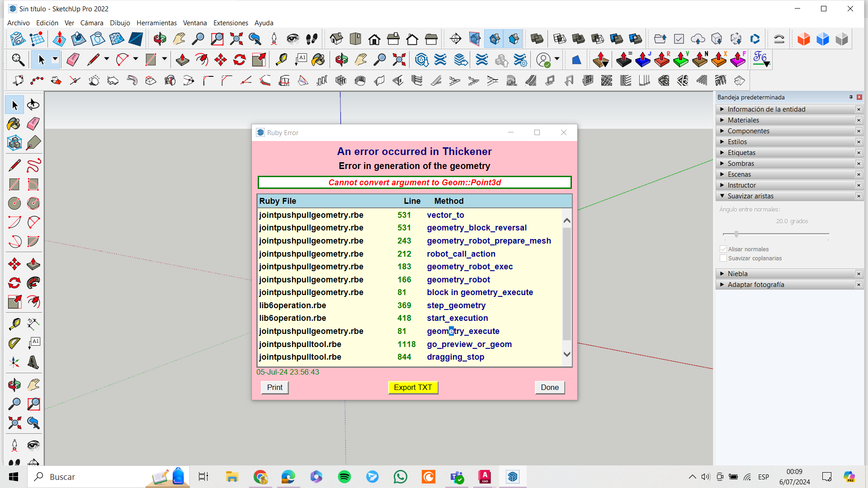This screenshot has height=488, width=868.
Task: Select the Rotate tool in left toolbar
Action: (14, 283)
